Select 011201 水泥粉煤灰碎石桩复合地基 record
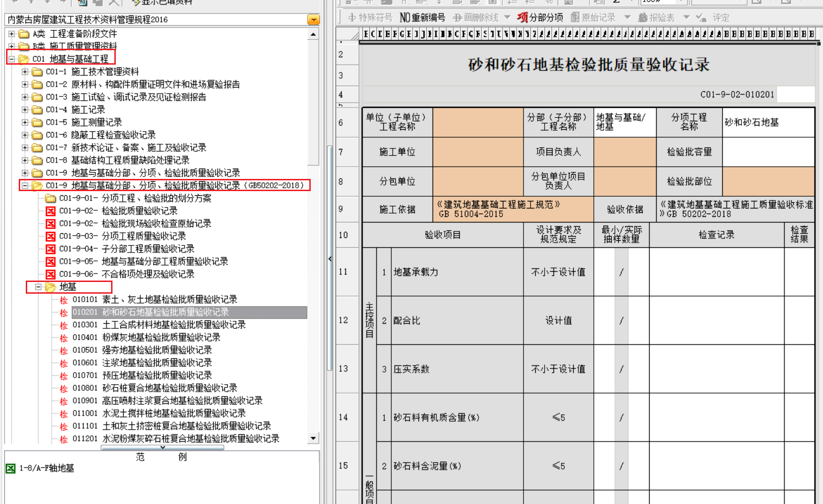The width and height of the screenshot is (823, 504). coord(176,438)
